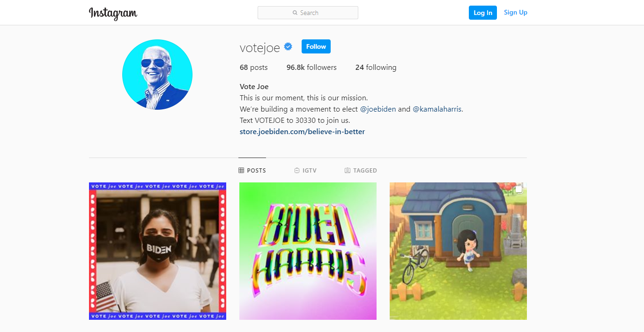Image resolution: width=644 pixels, height=332 pixels.
Task: Switch to the TAGGED tab
Action: click(x=361, y=171)
